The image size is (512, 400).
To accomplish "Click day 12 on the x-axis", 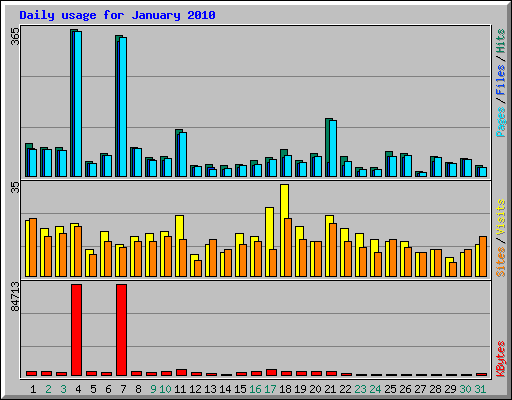I will (x=195, y=389).
